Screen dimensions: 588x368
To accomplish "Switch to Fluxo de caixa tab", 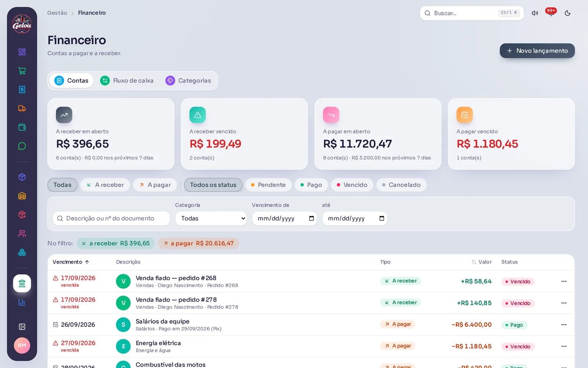I will [127, 81].
